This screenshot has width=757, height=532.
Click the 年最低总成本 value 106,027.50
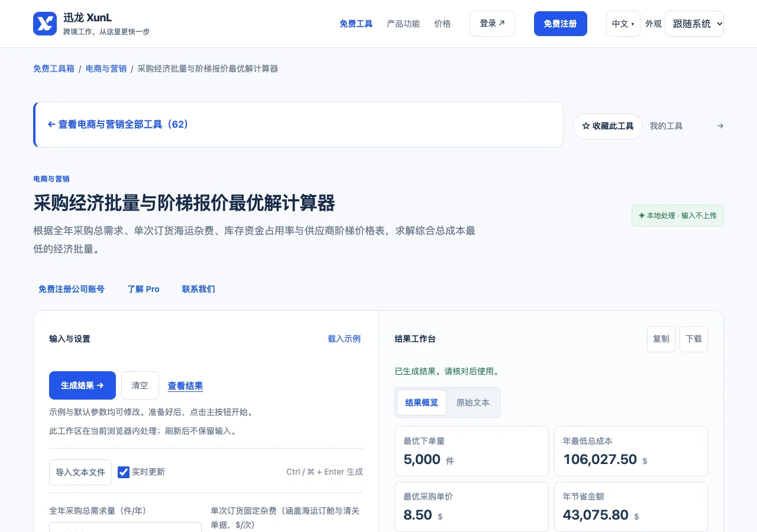(600, 459)
